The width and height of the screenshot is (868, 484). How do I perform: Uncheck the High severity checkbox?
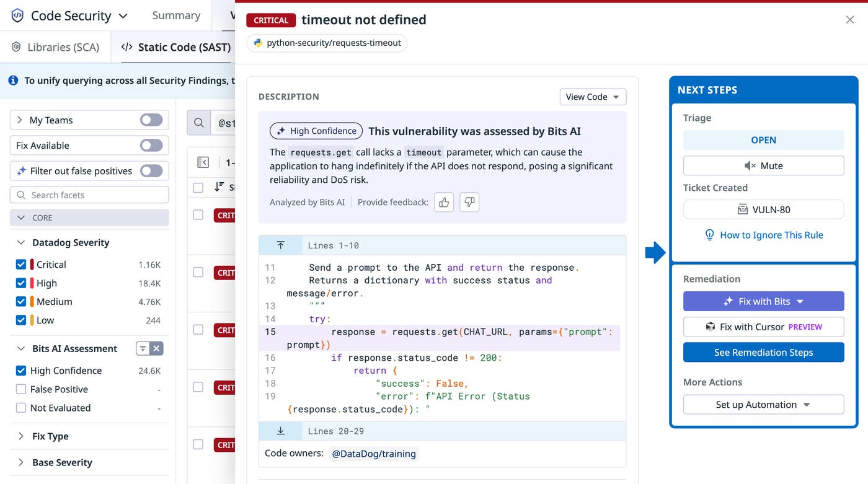point(21,283)
